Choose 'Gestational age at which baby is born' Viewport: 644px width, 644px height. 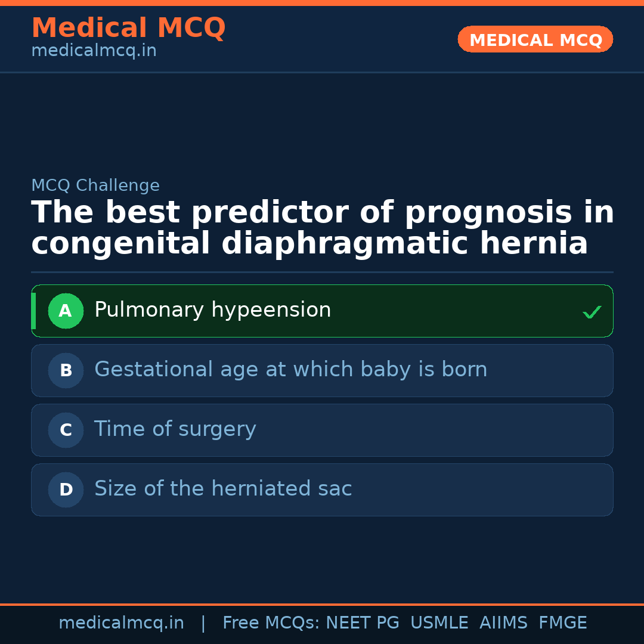click(x=290, y=370)
